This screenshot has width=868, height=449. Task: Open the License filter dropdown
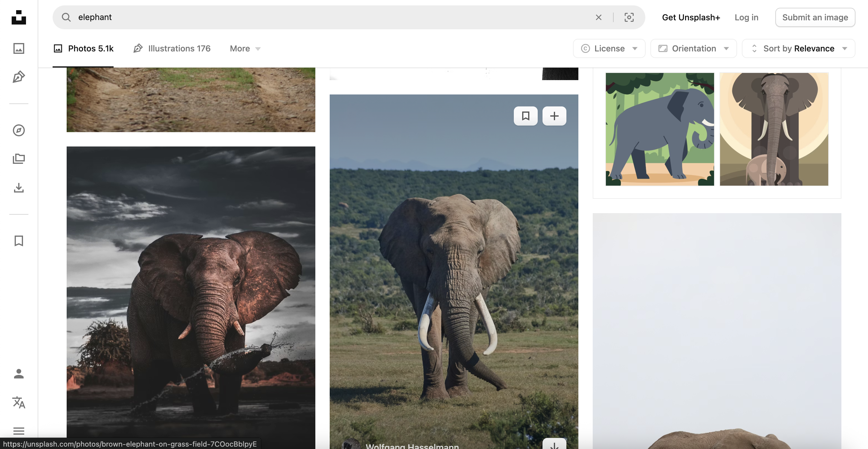609,48
